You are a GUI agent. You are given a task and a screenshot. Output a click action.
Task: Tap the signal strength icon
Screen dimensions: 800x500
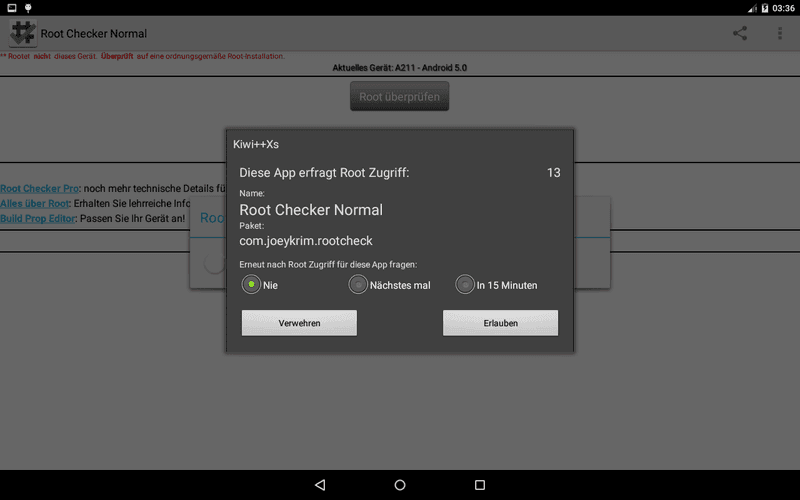click(x=753, y=8)
